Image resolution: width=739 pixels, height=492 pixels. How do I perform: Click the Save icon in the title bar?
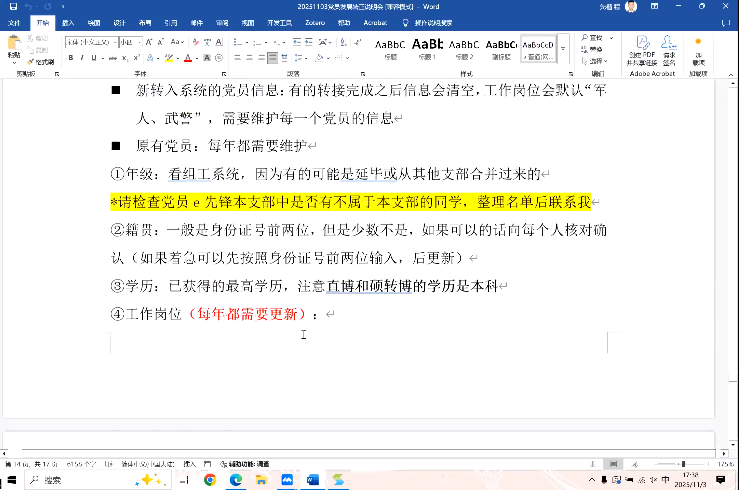pos(11,6)
